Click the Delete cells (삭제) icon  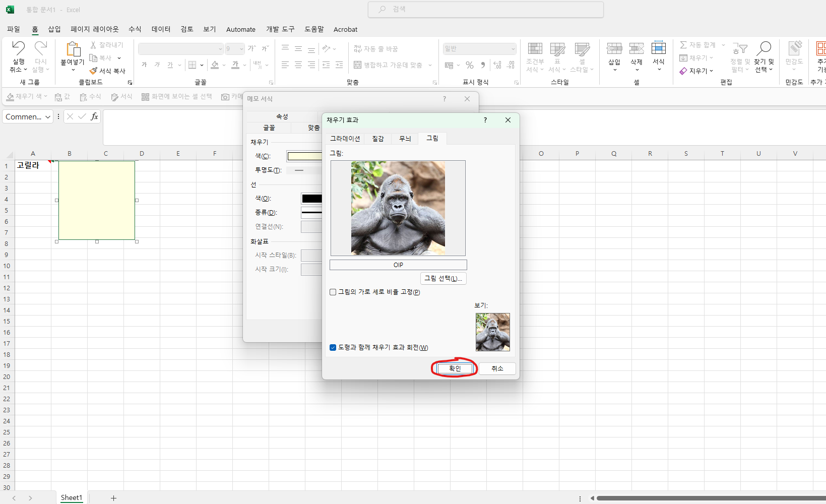click(637, 48)
